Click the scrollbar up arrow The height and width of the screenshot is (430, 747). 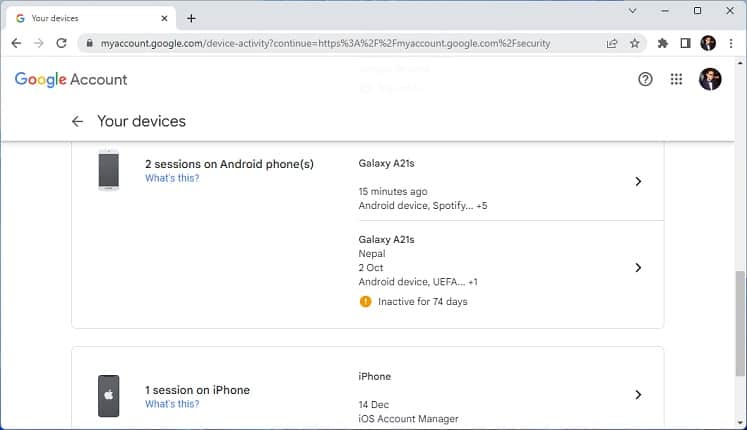click(740, 62)
